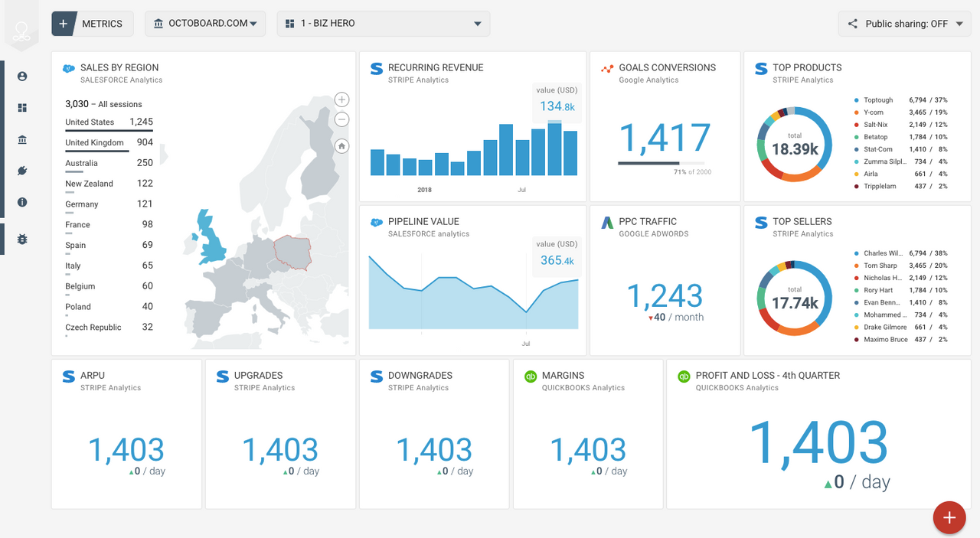
Task: Click the 1,243 PPC traffic value
Action: click(x=665, y=296)
